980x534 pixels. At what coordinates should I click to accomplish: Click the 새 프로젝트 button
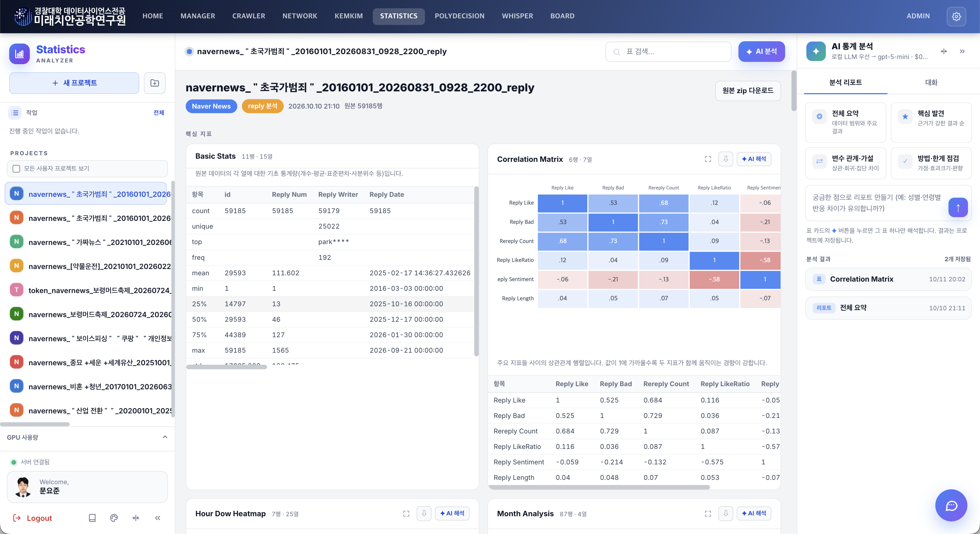pos(74,83)
